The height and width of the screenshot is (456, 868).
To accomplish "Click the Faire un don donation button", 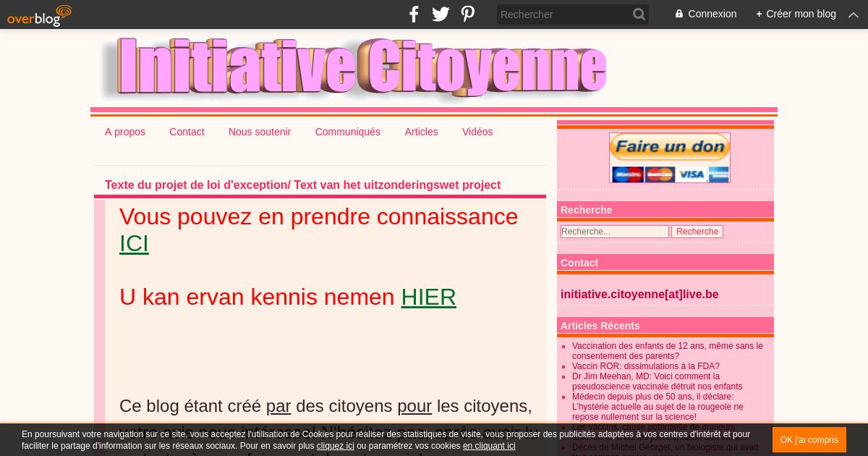I will [670, 158].
